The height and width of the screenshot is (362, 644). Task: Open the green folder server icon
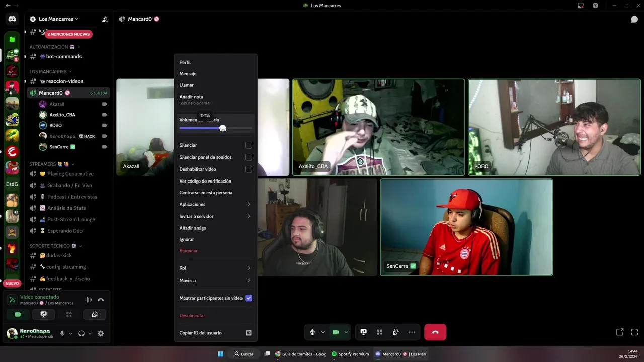[x=12, y=39]
